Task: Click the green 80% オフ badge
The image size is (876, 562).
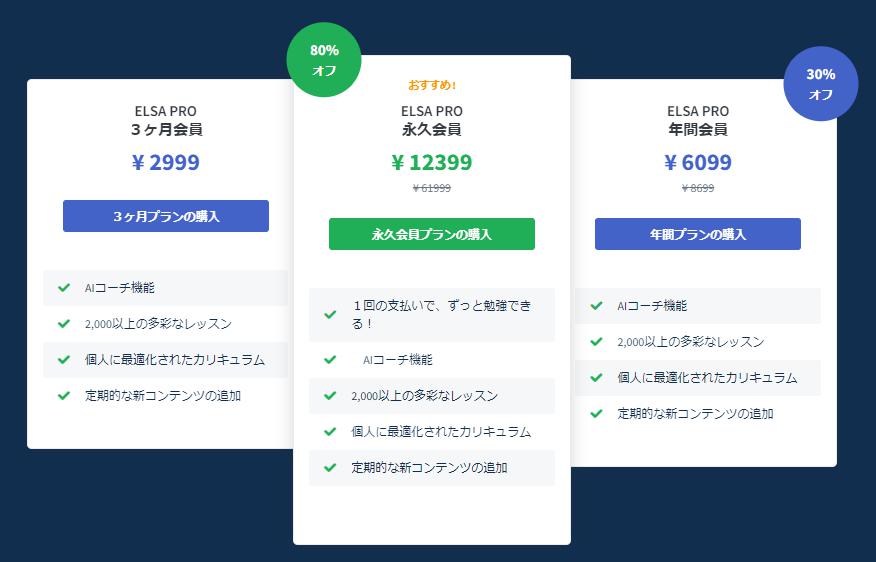Action: (324, 60)
